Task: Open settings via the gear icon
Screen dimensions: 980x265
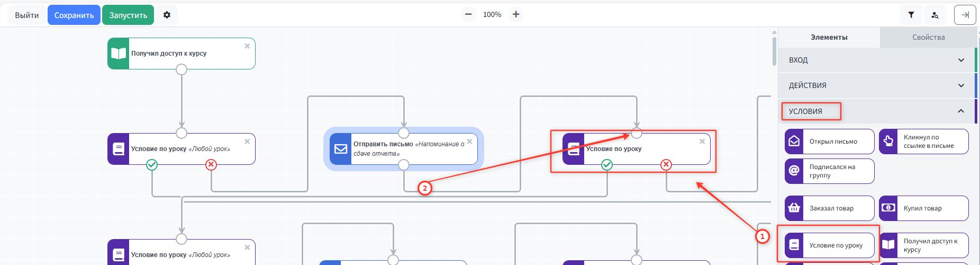Action: coord(167,15)
